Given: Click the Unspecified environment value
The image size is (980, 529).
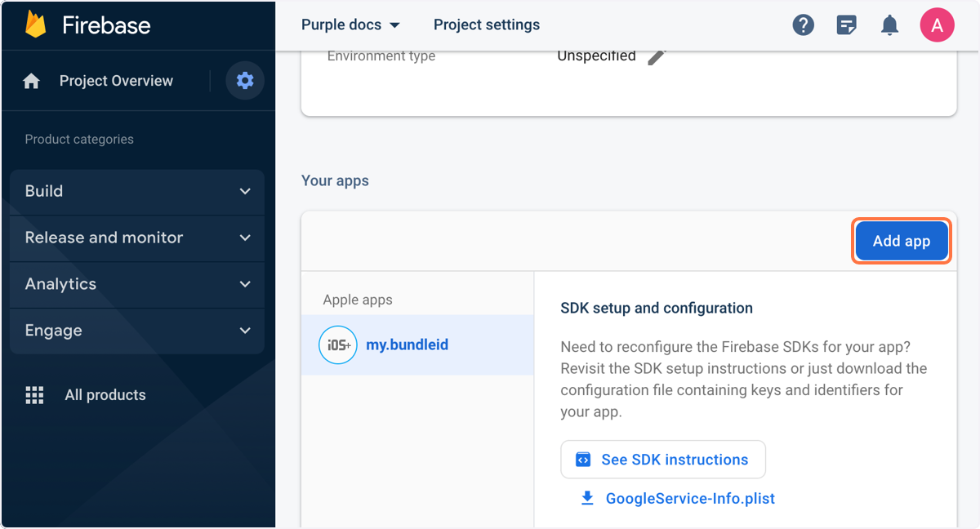Looking at the screenshot, I should pos(596,56).
